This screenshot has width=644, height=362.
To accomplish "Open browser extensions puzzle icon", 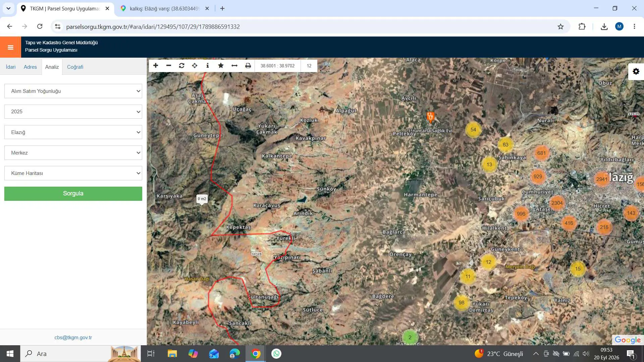I will coord(582,26).
